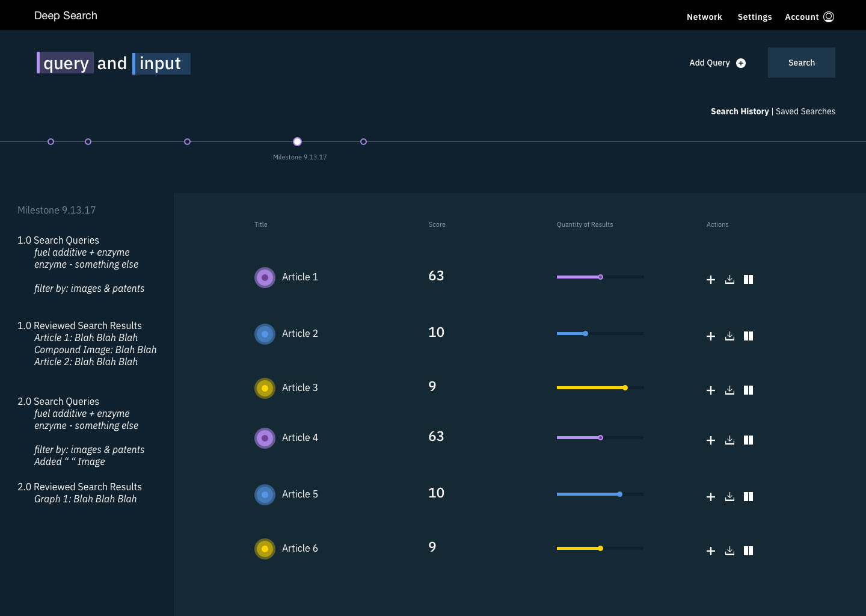Open the Settings menu
866x616 pixels.
(755, 17)
